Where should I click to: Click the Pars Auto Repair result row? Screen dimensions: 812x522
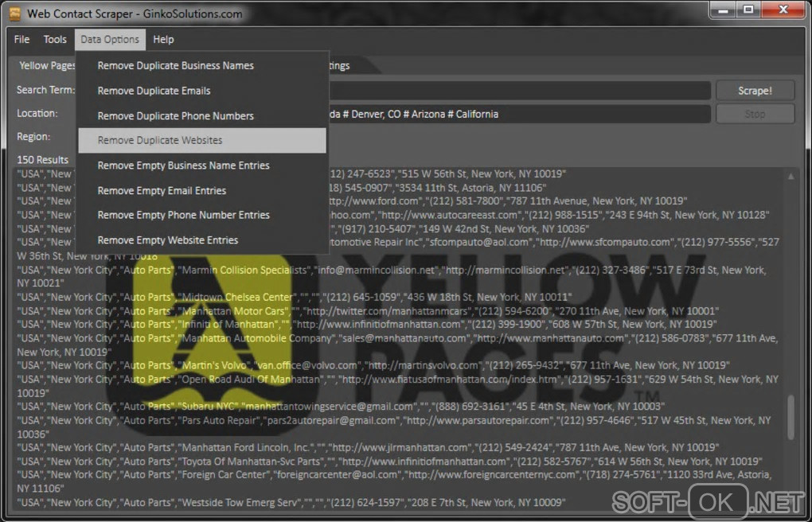(x=393, y=427)
